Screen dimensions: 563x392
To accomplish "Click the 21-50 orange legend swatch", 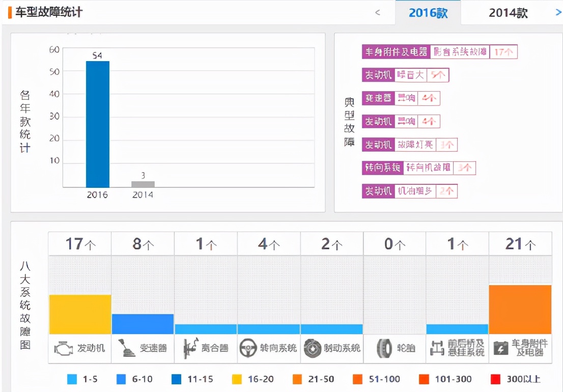I will pos(297,379).
